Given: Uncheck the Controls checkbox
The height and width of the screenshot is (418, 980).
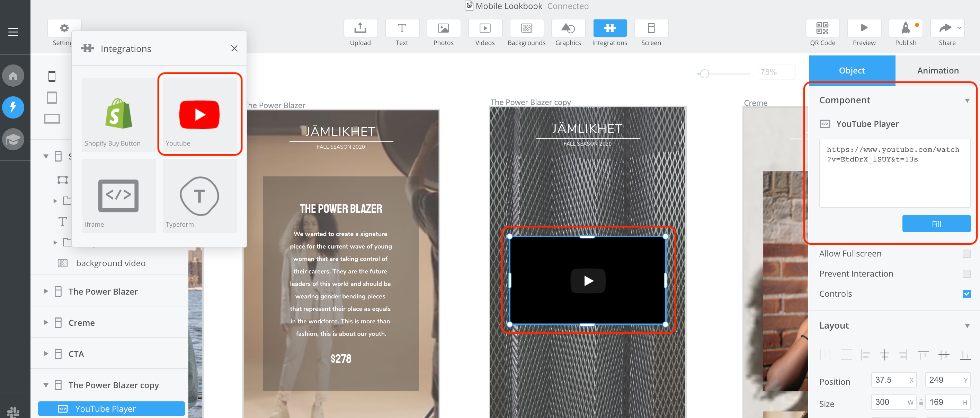Looking at the screenshot, I should (x=966, y=294).
